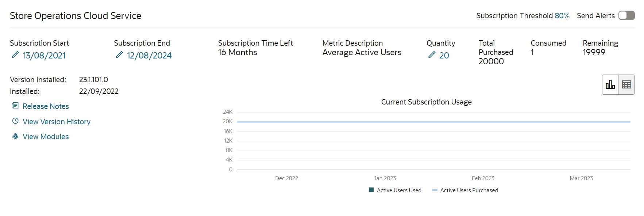Click the Release Notes document icon
The height and width of the screenshot is (216, 644).
pyautogui.click(x=15, y=106)
